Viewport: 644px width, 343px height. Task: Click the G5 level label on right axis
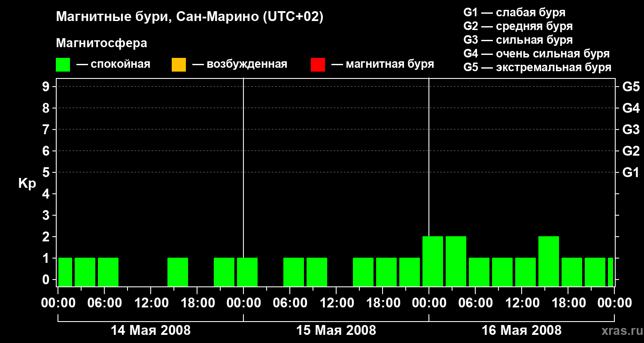631,87
